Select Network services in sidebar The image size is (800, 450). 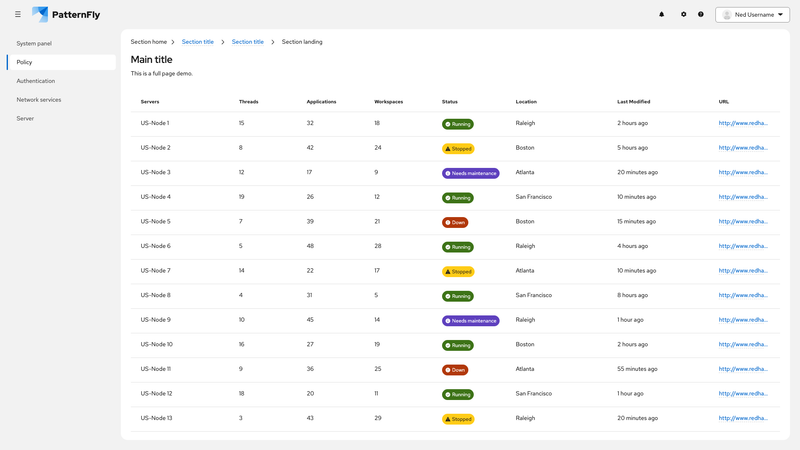(39, 100)
